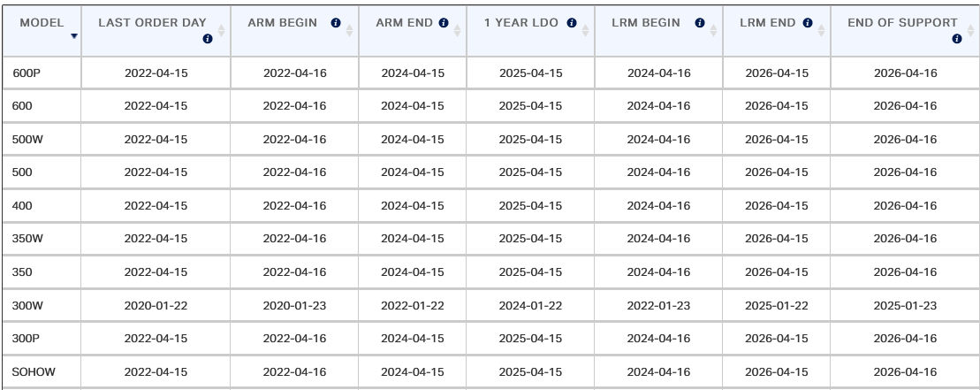Click the Last Order Day info icon
Viewport: 980px width, 390px height.
(x=208, y=39)
